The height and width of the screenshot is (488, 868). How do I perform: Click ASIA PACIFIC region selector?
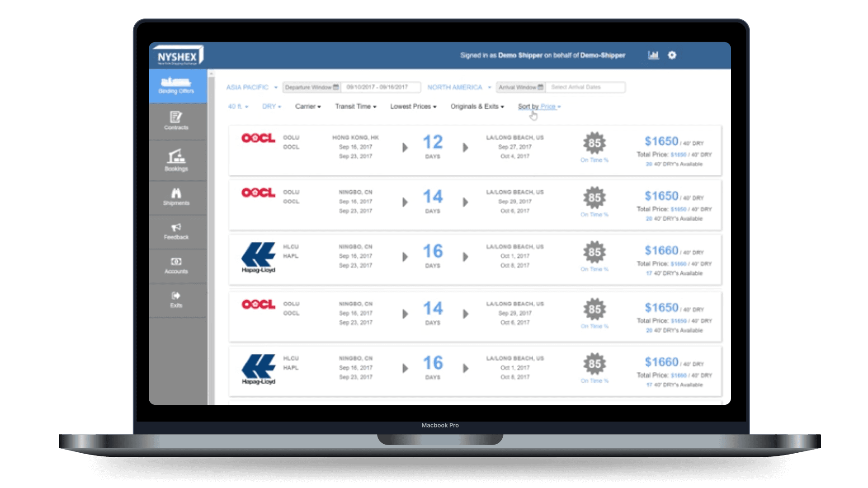[250, 87]
